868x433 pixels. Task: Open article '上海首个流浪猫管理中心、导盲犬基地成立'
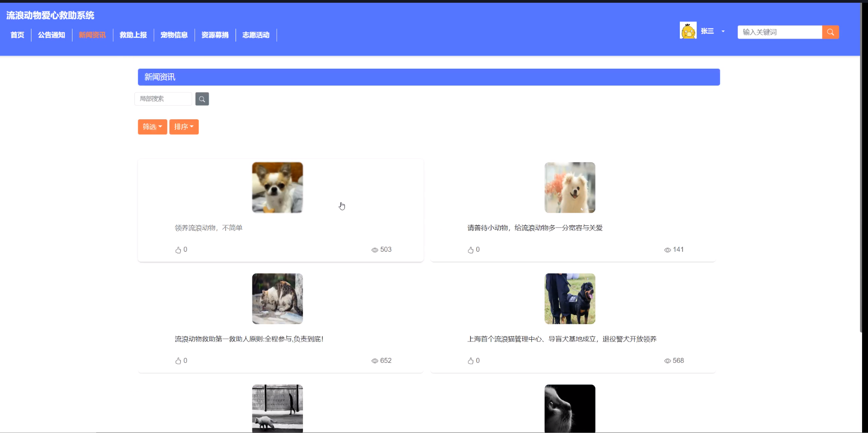click(562, 339)
